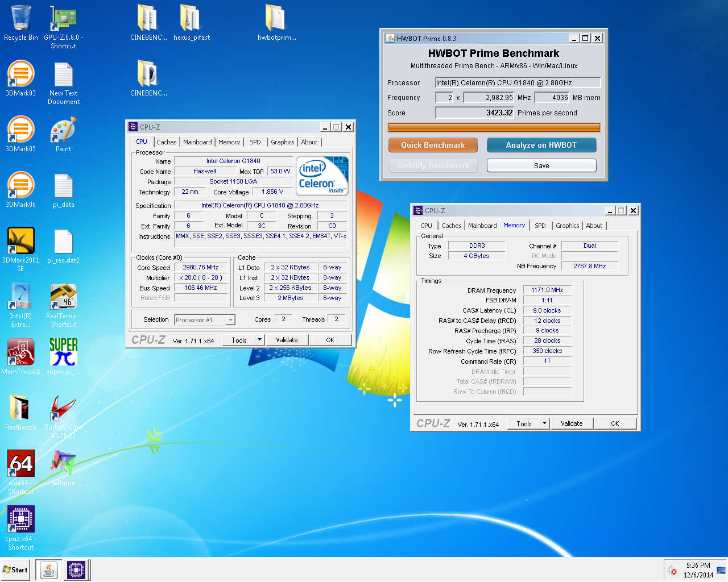Switch to Mainboard tab in CPU-Z CPU window
Viewport: 728px width, 582px height.
coord(197,142)
